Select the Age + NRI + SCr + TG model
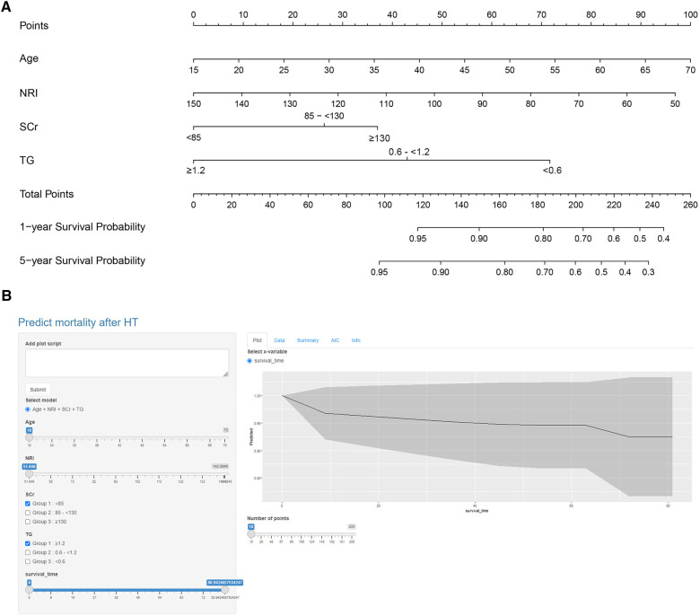This screenshot has width=700, height=616. [29, 409]
